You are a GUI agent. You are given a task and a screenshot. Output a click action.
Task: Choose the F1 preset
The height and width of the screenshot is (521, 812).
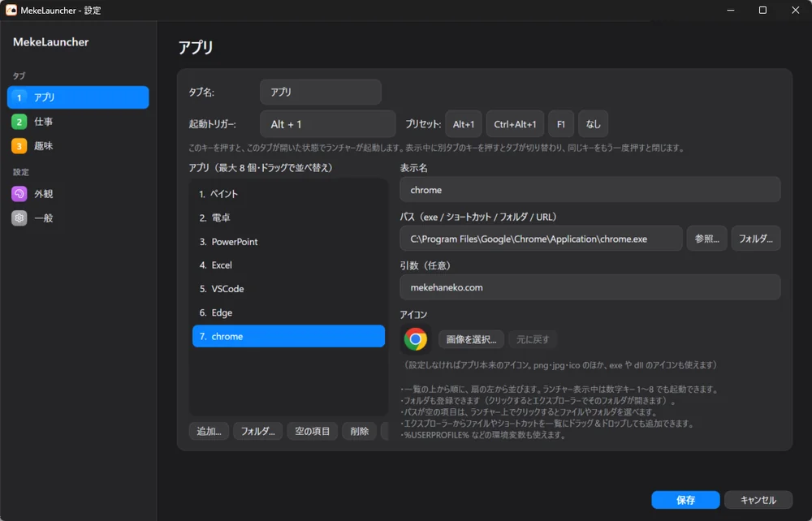[561, 124]
